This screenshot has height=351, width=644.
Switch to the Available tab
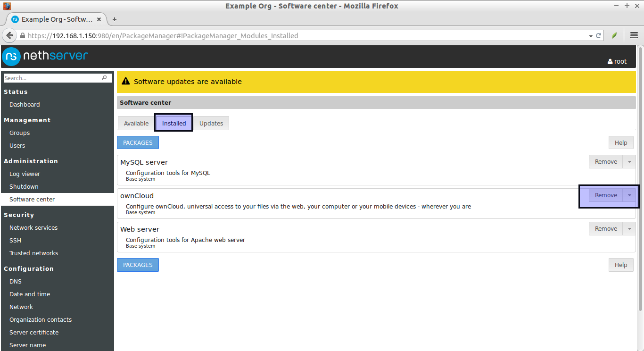136,123
